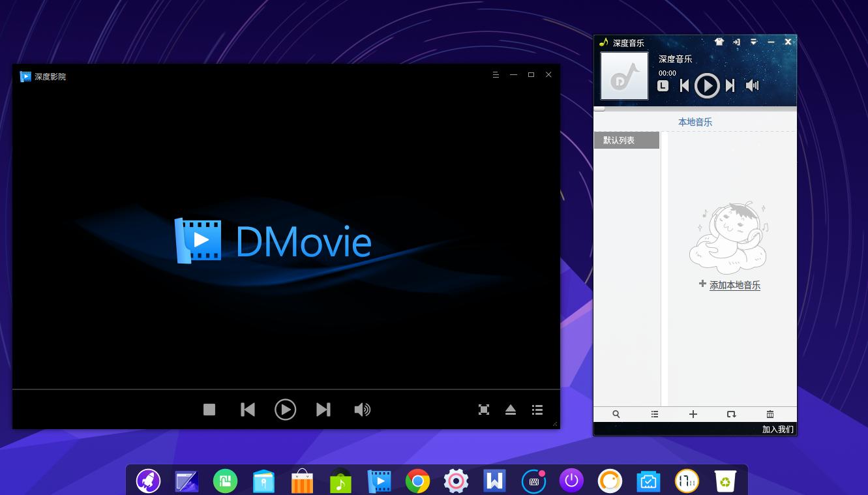Toggle lyrics with the L button
This screenshot has width=868, height=495.
663,85
